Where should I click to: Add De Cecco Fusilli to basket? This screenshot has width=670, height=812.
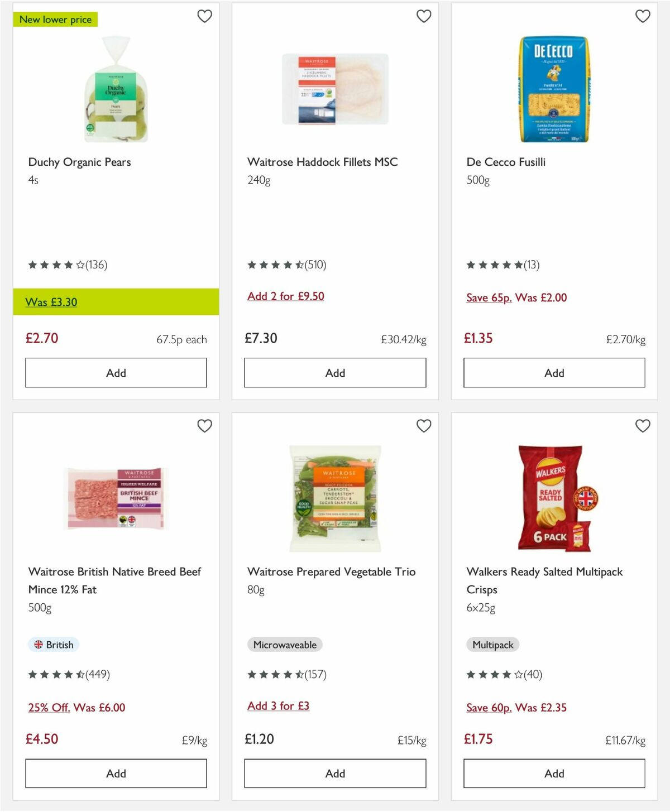(x=553, y=373)
